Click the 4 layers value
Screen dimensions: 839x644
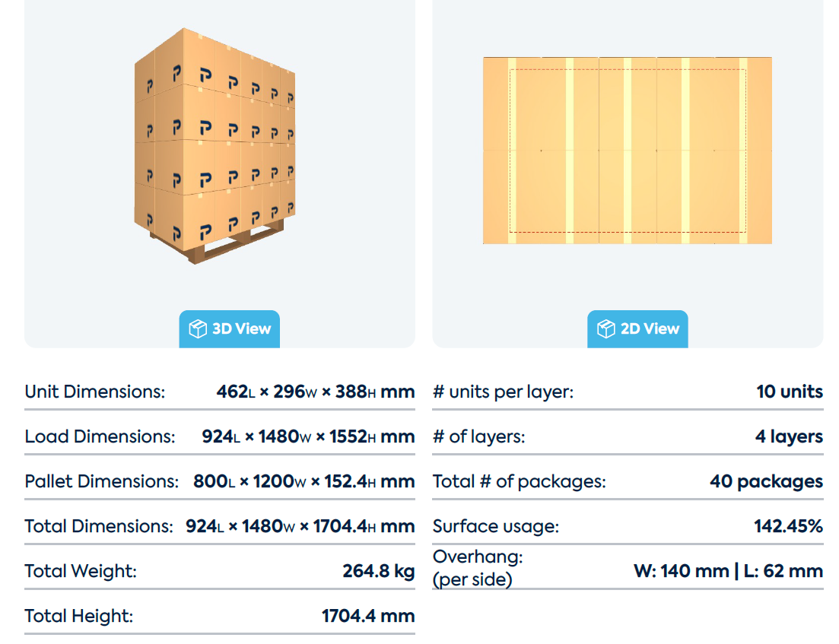(x=790, y=436)
